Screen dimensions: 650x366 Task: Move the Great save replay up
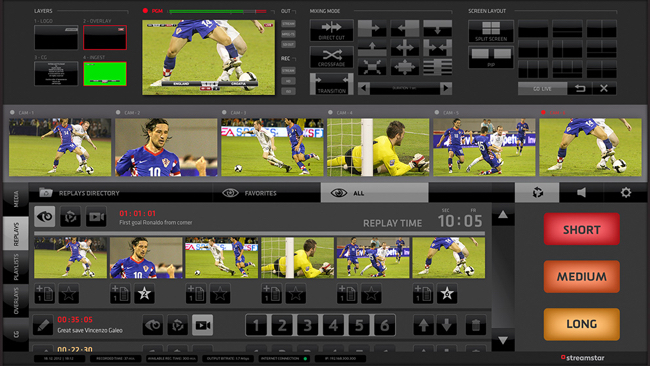click(423, 325)
